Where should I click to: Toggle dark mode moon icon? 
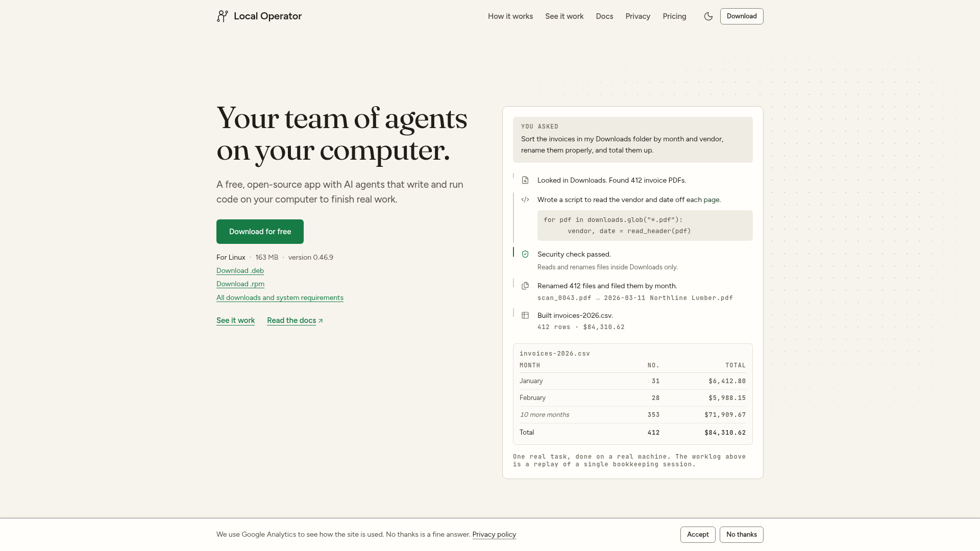coord(708,16)
